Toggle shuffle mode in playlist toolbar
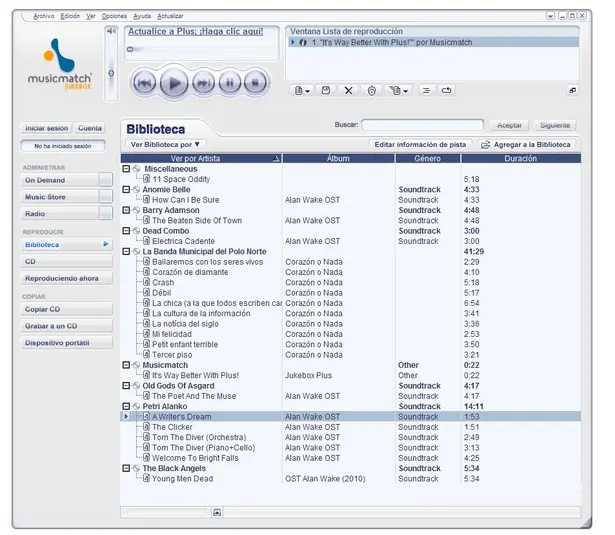This screenshot has width=615, height=535. pyautogui.click(x=426, y=91)
